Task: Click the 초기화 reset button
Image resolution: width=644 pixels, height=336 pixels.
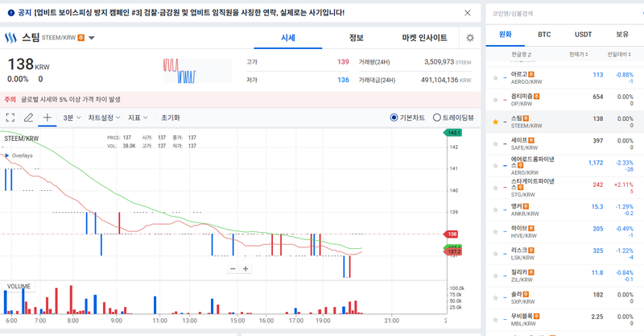Action: point(171,118)
